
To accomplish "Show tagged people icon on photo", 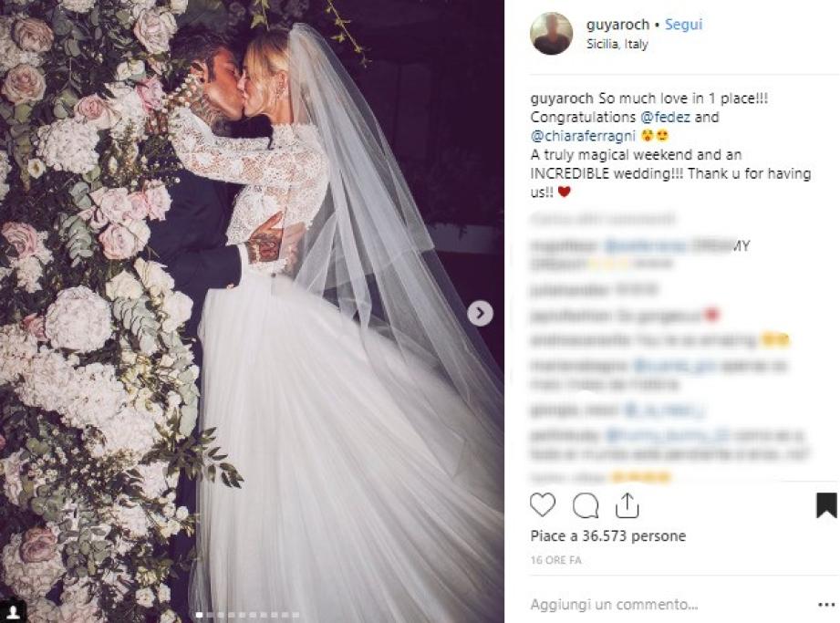I will (14, 610).
